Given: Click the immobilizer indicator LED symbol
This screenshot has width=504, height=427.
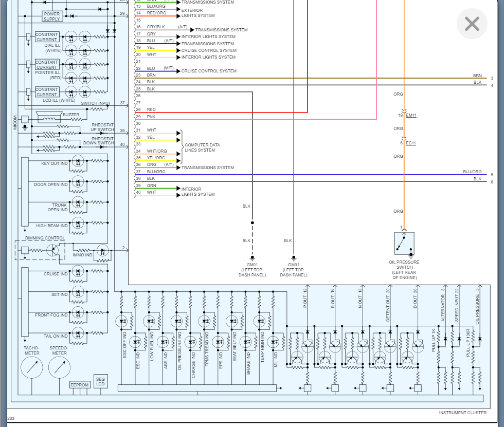Looking at the screenshot, I should point(103,251).
